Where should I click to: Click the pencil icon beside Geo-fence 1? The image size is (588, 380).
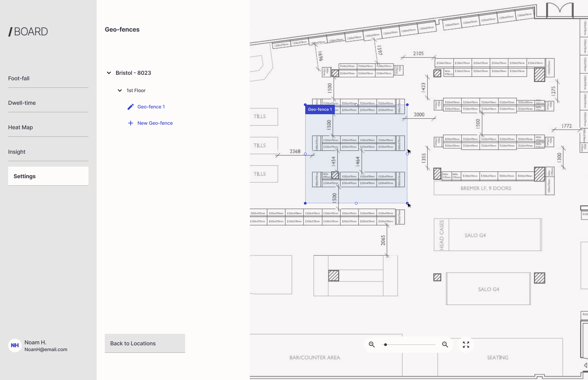point(131,107)
